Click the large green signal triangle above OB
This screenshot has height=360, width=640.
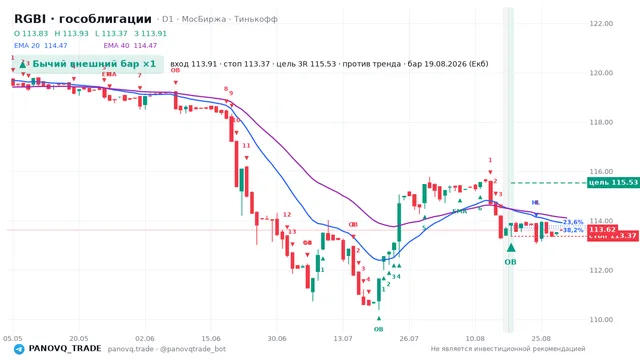coord(511,247)
